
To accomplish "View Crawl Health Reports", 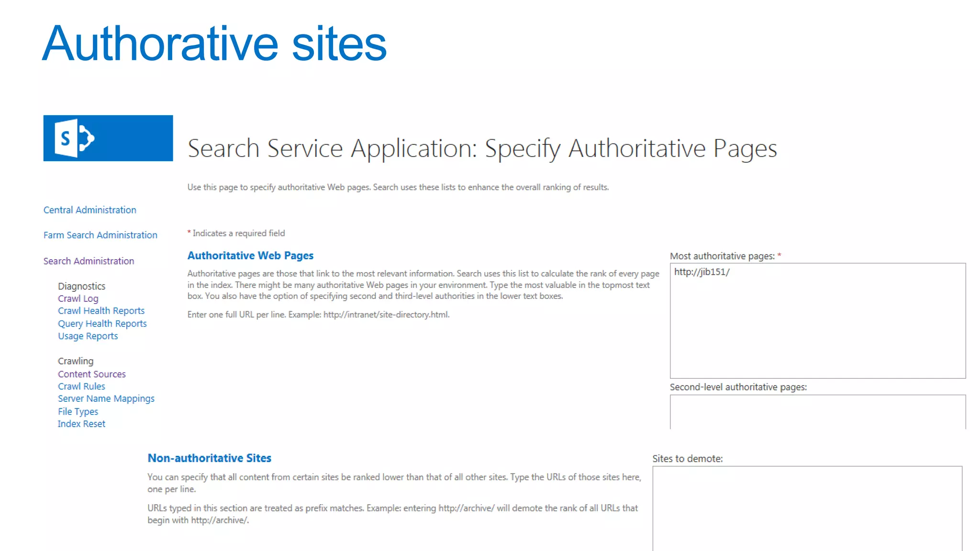I will tap(101, 311).
